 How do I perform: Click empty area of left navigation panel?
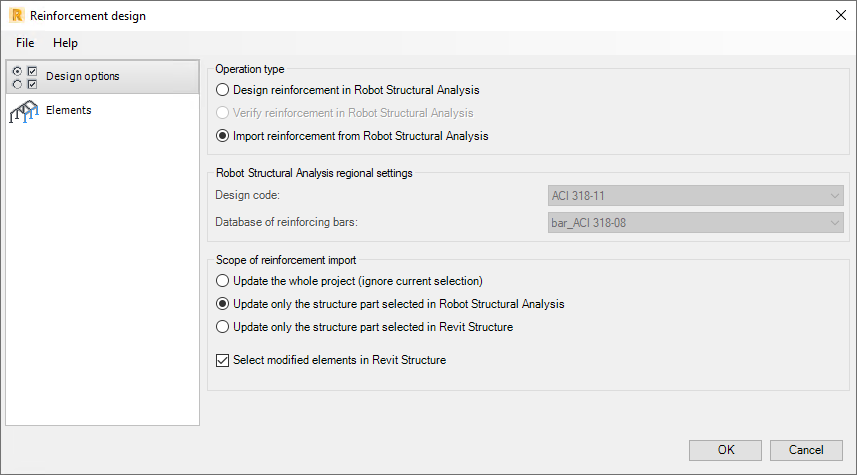pos(100,280)
